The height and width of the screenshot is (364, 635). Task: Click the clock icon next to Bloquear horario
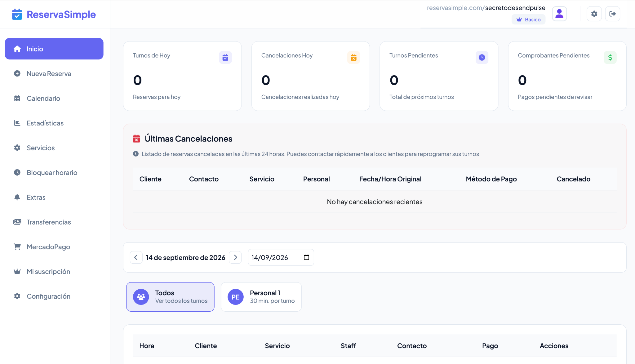click(x=17, y=173)
